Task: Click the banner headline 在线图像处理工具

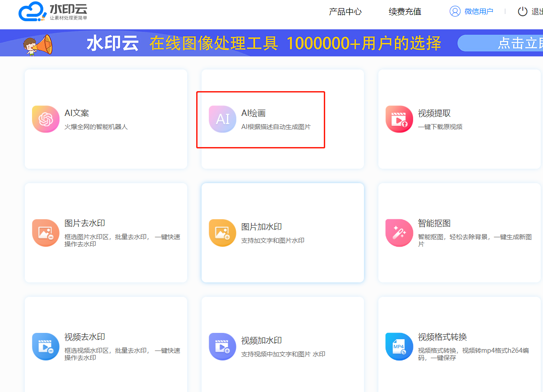Action: pyautogui.click(x=214, y=43)
